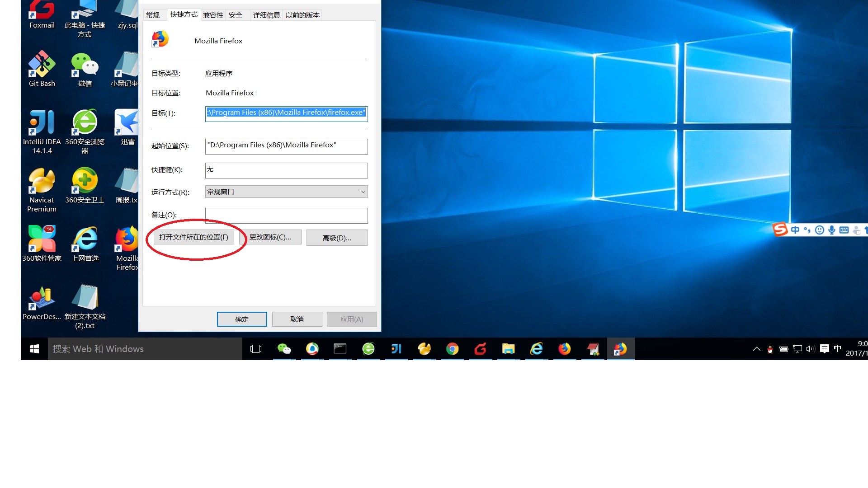This screenshot has height=488, width=868.
Task: Click the 目标(T) target path field
Action: [287, 113]
